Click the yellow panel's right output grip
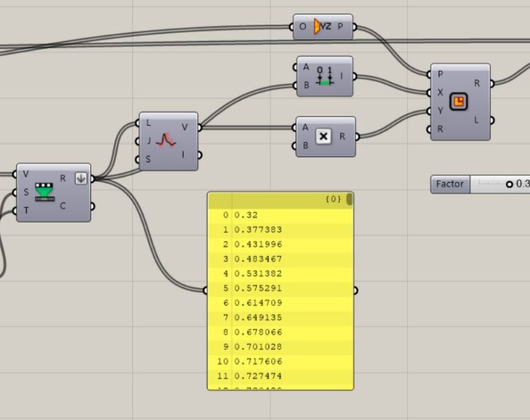 point(355,291)
